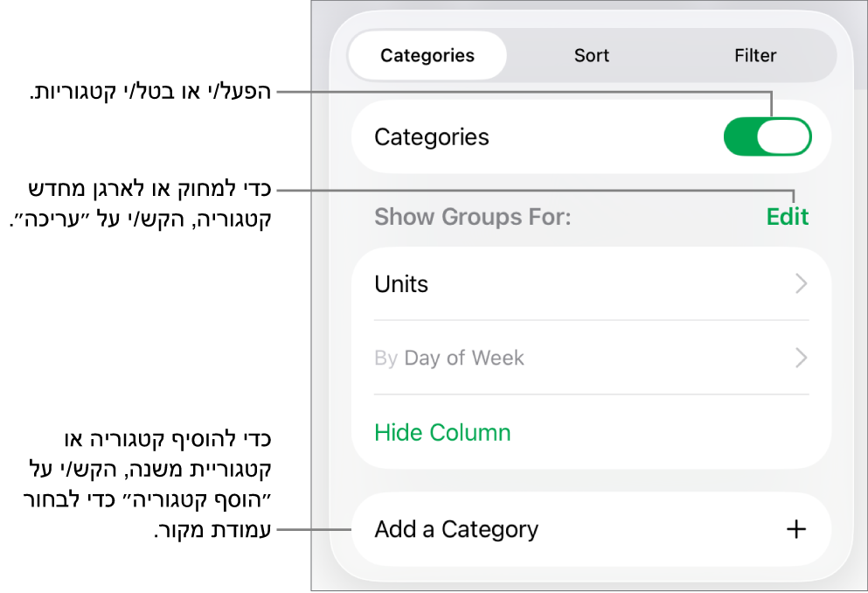868x593 pixels.
Task: Click the By Day of Week text
Action: pos(449,358)
